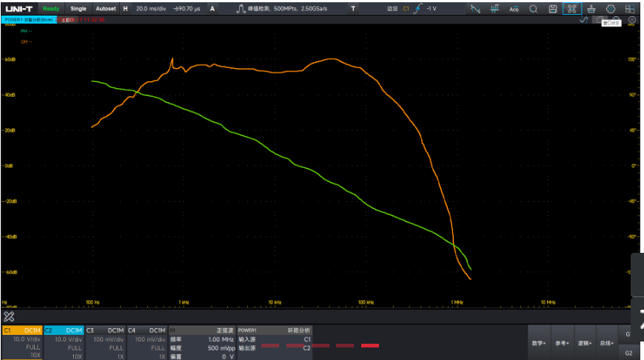This screenshot has height=360, width=644.
Task: Click the highlighted screenshot capture icon
Action: tap(571, 9)
